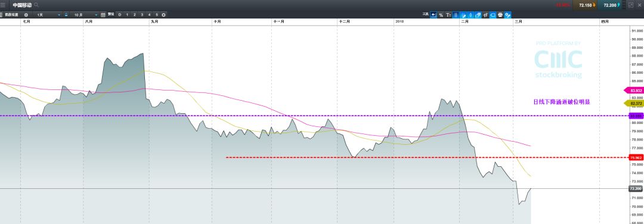
Task: Click the pink 83.932 moving average tag
Action: [x=633, y=91]
